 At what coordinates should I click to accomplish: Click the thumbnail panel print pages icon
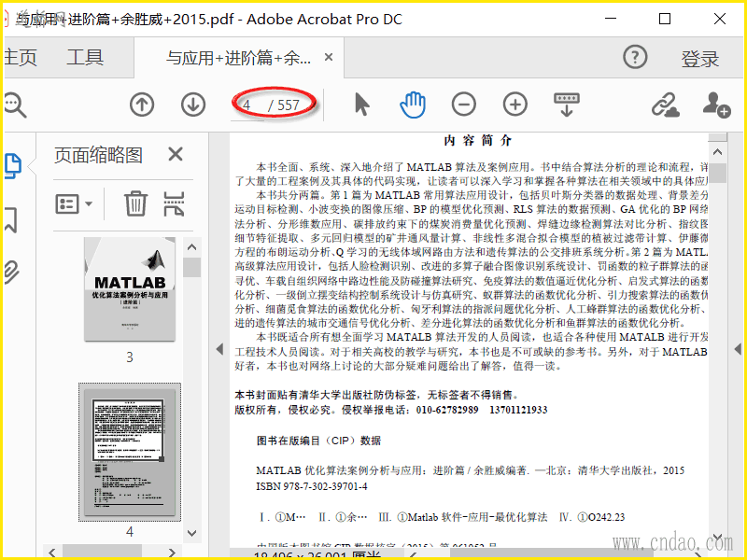(174, 203)
